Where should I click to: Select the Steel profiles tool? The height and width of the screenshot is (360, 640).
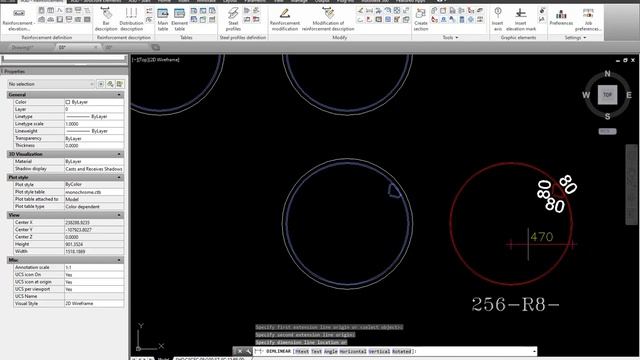(233, 19)
